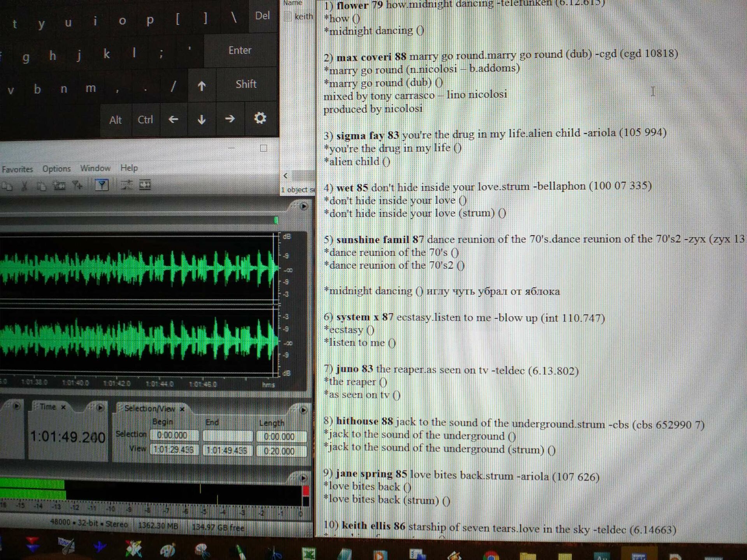Click the Selection Begin time field
This screenshot has width=747, height=560.
[x=174, y=436]
